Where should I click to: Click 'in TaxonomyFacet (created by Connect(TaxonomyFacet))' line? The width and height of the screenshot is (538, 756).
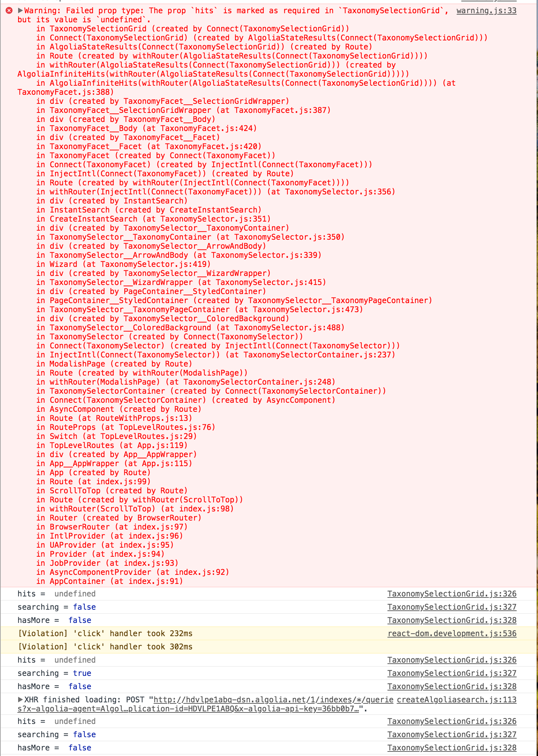156,155
